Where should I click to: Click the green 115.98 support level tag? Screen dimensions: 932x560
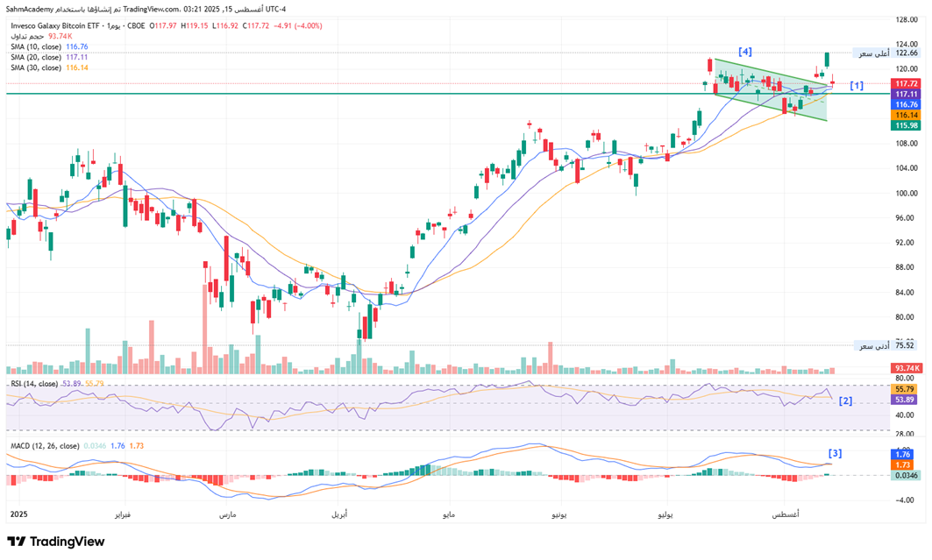click(906, 125)
